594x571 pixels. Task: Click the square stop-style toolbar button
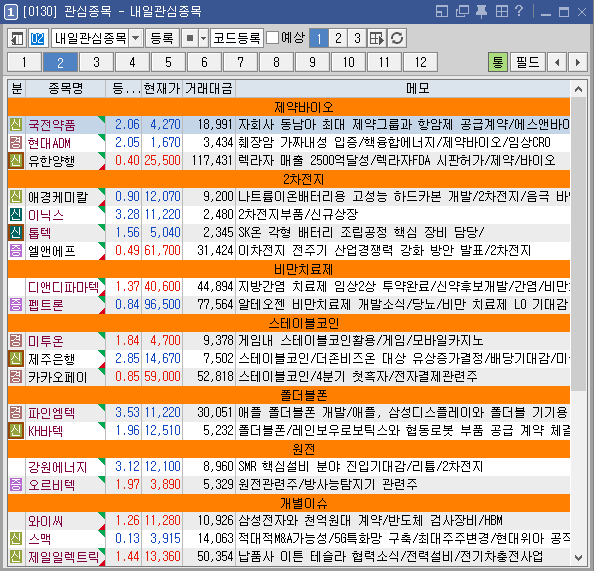click(190, 38)
